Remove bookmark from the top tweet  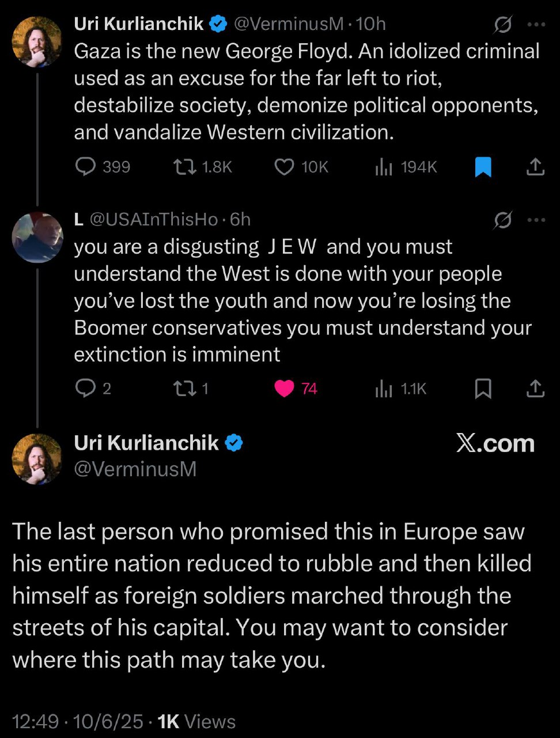point(483,167)
